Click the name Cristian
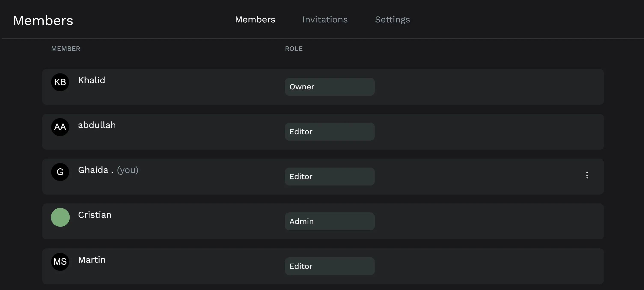 tap(95, 215)
